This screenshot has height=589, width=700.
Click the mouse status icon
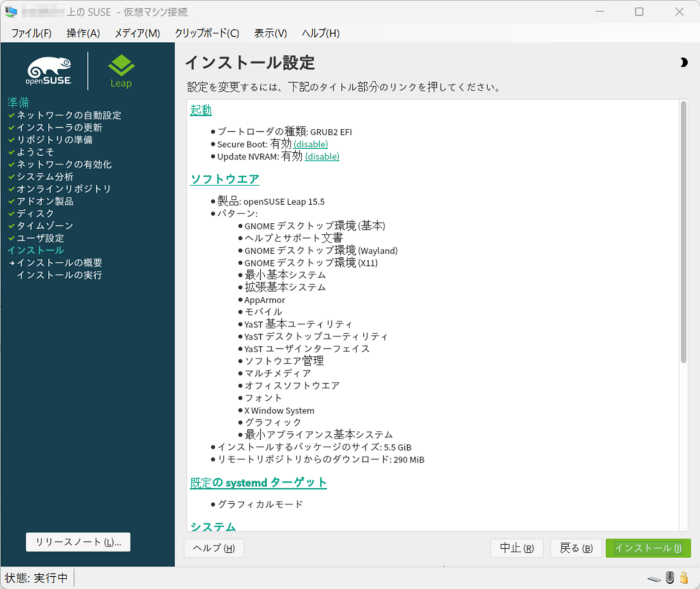670,577
